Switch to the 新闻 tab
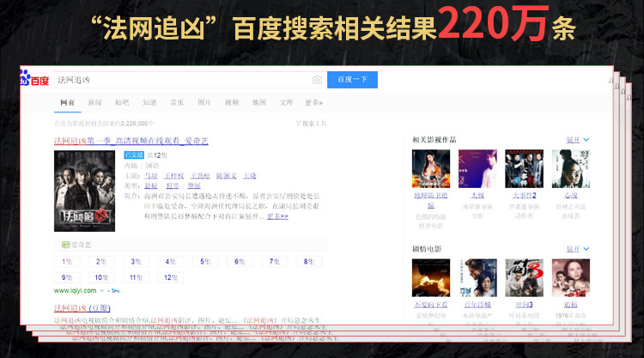644x358 pixels. [x=94, y=103]
